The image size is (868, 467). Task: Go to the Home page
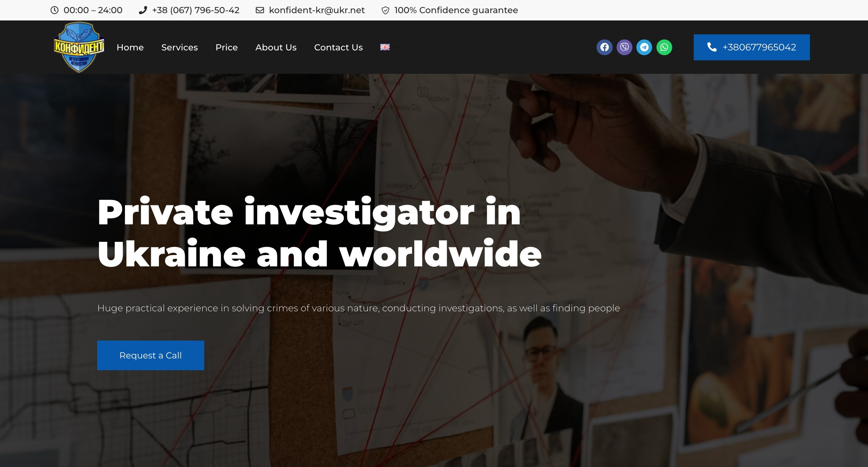click(x=130, y=48)
